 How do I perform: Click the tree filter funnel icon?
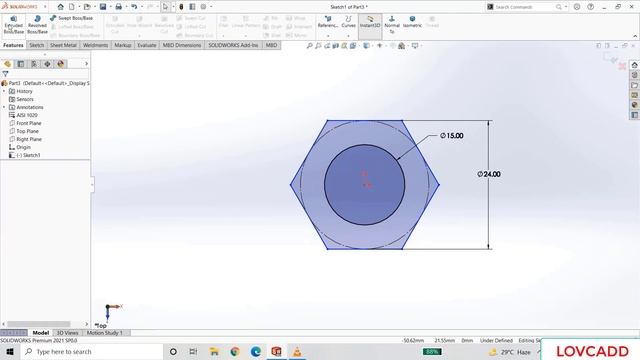5,74
